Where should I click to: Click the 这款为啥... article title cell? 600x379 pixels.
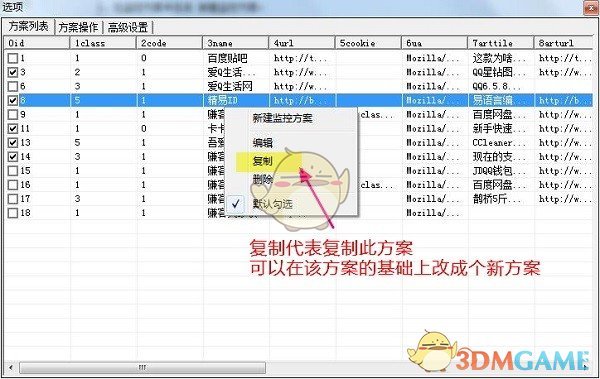(499, 58)
